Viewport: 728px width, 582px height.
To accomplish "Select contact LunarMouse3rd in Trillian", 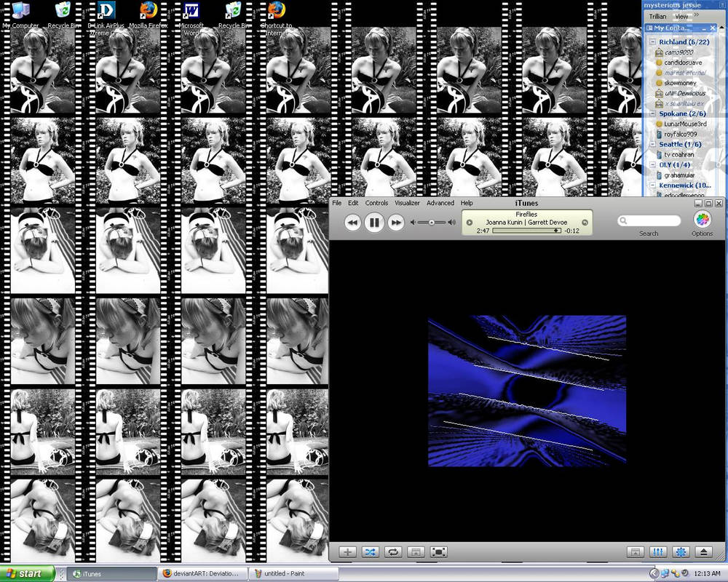I will tap(685, 124).
